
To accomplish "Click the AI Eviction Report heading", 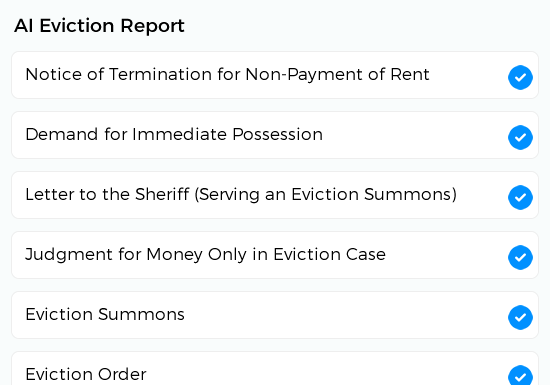I will click(x=99, y=26).
